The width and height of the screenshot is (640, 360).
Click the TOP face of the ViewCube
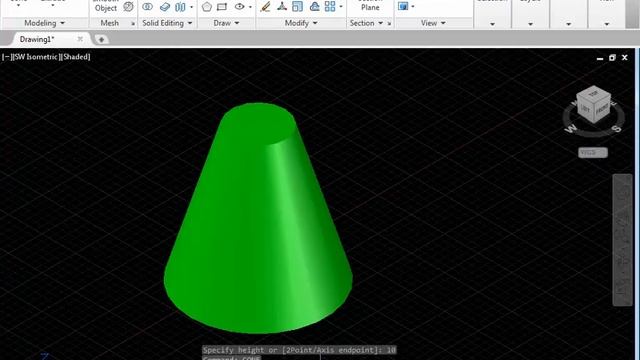[593, 93]
